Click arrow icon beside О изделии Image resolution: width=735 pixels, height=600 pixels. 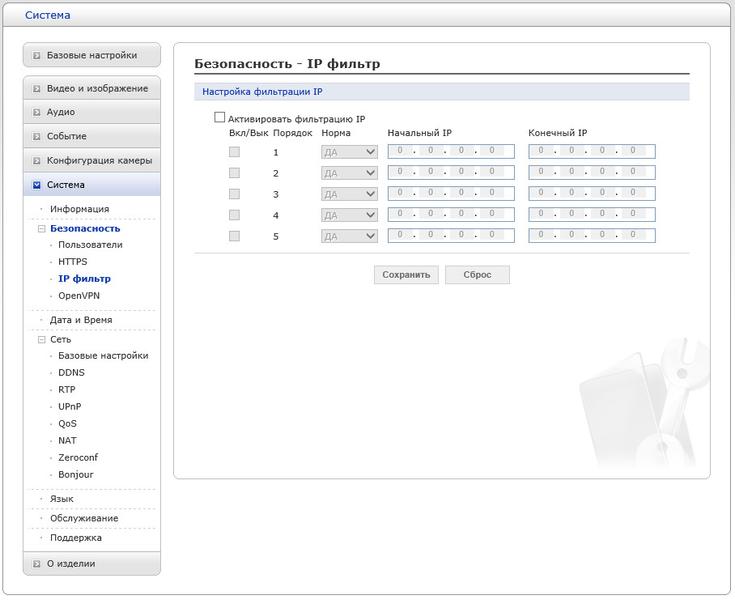(36, 564)
